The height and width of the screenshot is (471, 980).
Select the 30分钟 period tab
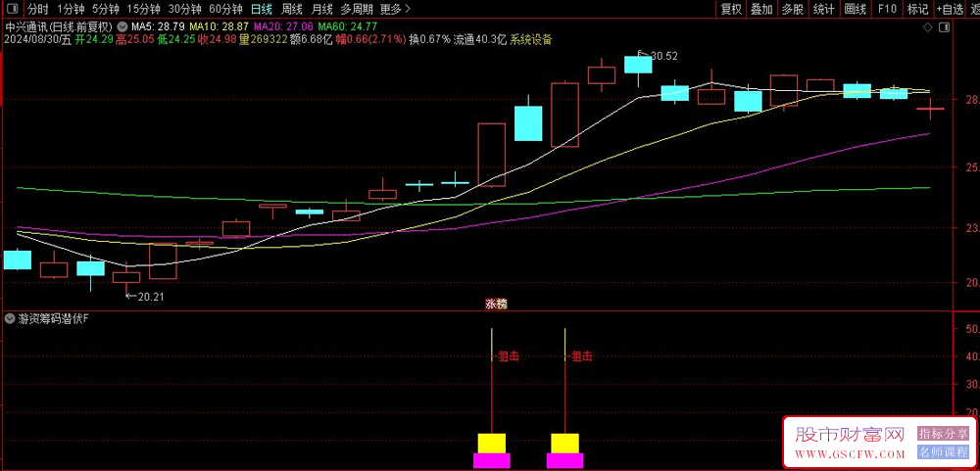[184, 9]
